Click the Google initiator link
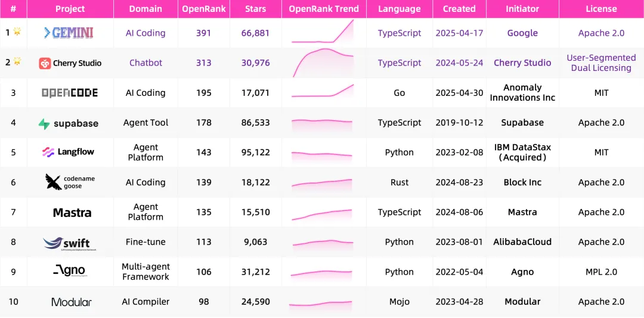 tap(522, 33)
